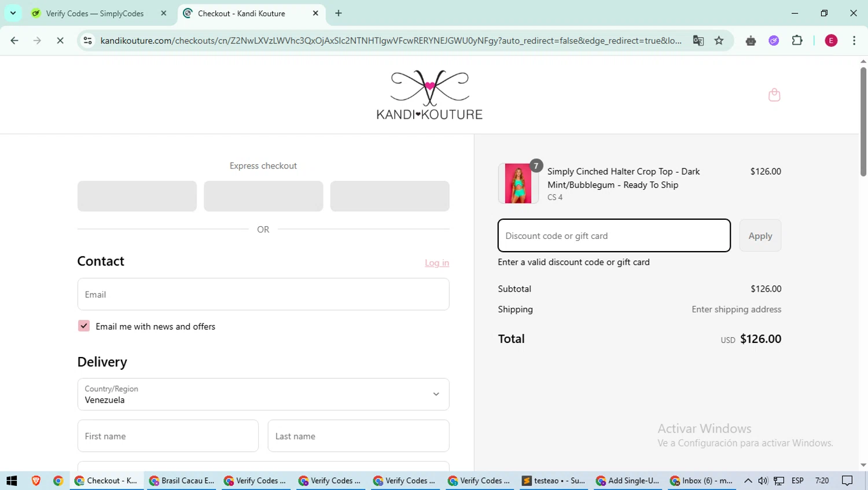Click the ESP language indicator
Image resolution: width=868 pixels, height=490 pixels.
click(x=797, y=481)
